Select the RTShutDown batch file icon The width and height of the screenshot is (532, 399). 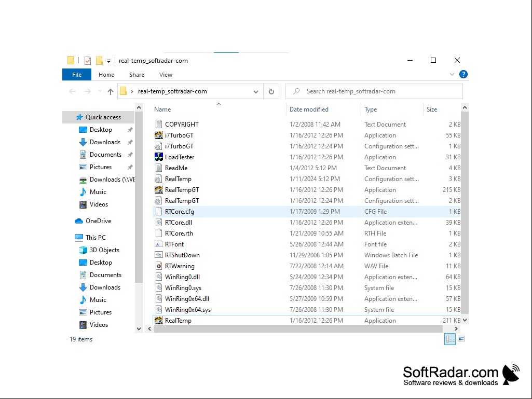coord(158,255)
